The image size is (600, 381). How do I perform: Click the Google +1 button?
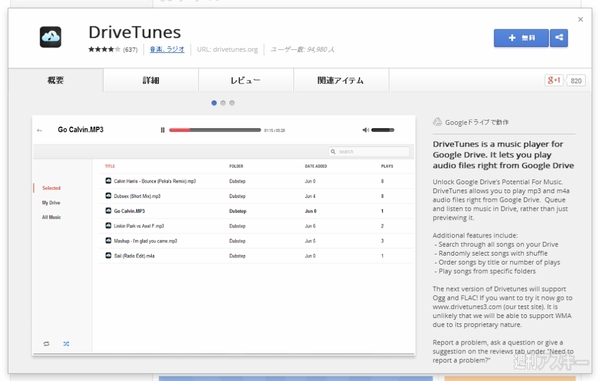click(554, 80)
